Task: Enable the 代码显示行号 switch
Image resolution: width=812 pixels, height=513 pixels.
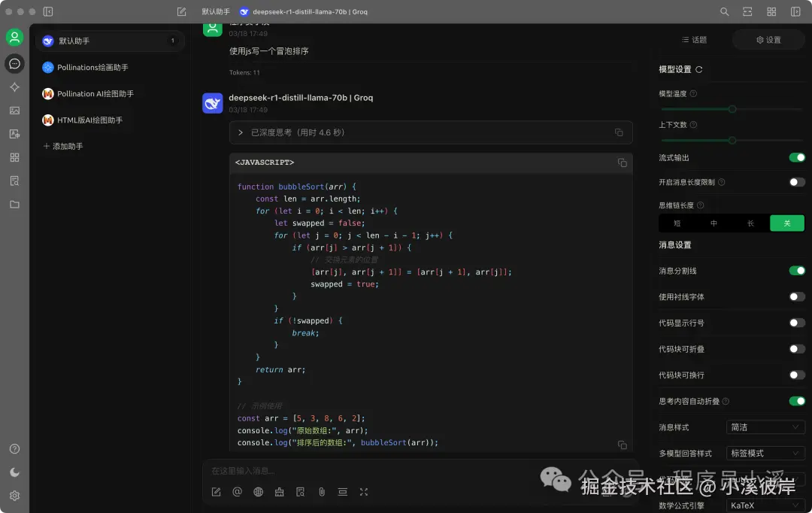Action: [x=797, y=322]
